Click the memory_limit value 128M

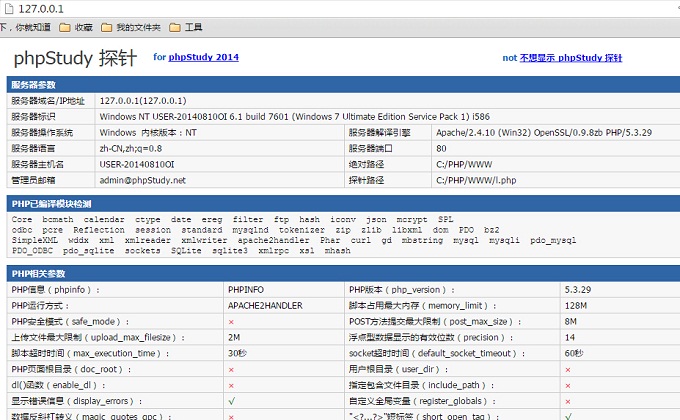pos(575,306)
